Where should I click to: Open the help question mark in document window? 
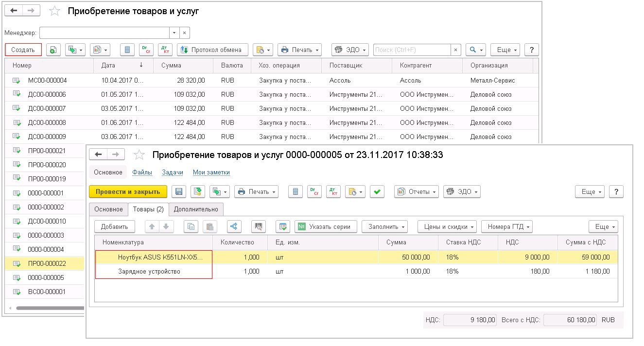point(616,192)
